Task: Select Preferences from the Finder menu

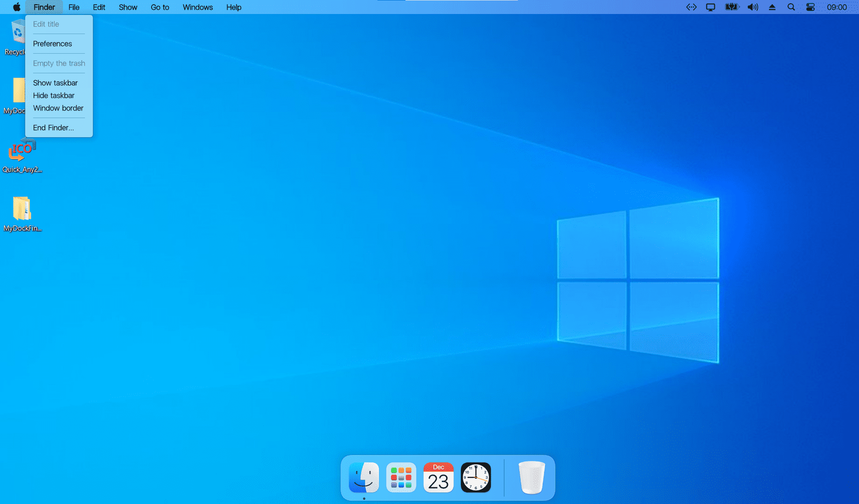Action: 52,44
